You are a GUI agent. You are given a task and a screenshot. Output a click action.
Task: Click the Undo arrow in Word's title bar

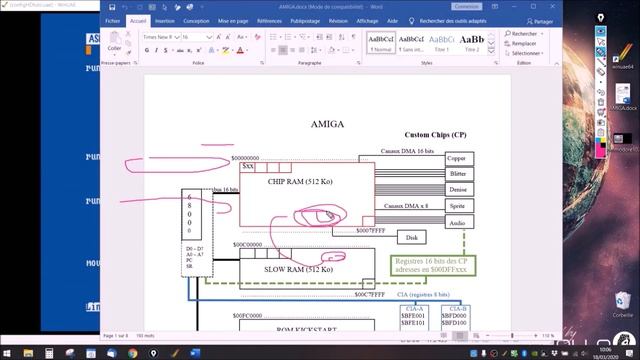pos(124,7)
